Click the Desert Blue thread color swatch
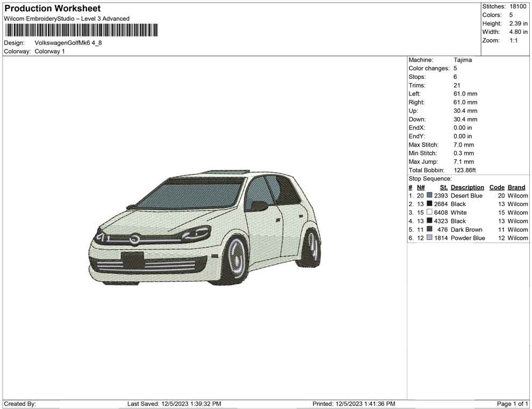532x409 pixels. pyautogui.click(x=430, y=195)
